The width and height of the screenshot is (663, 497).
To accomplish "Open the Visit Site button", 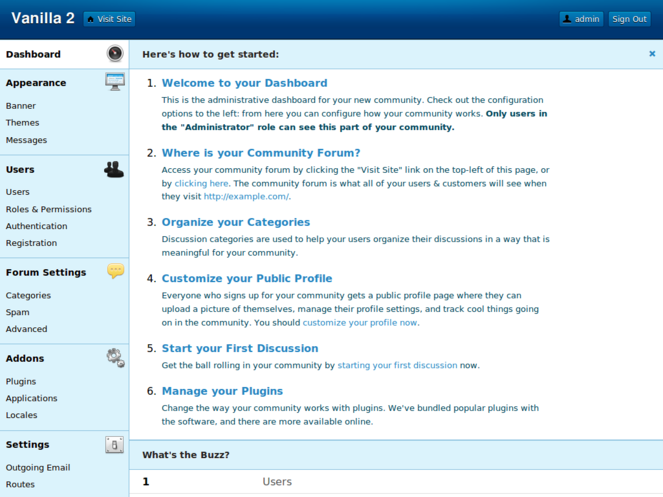I will 109,19.
